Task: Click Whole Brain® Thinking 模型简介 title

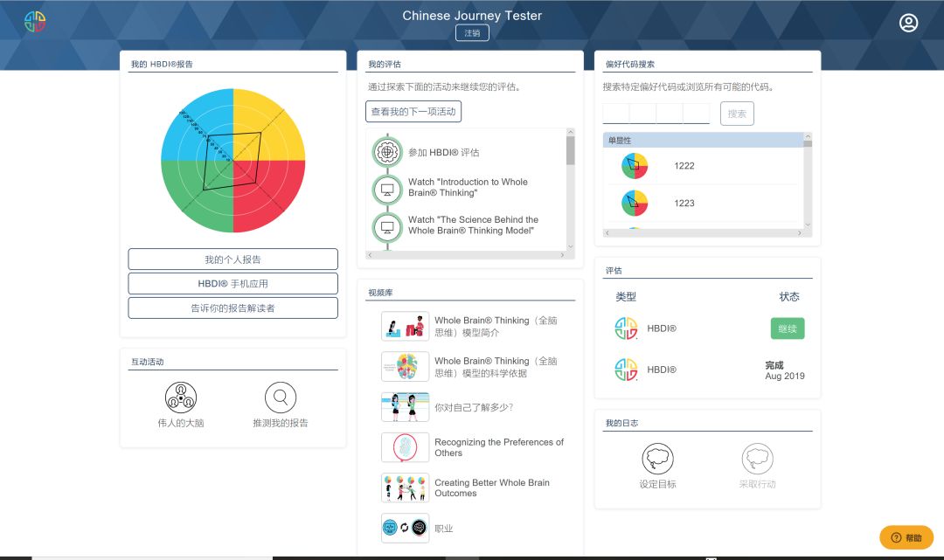Action: 496,327
